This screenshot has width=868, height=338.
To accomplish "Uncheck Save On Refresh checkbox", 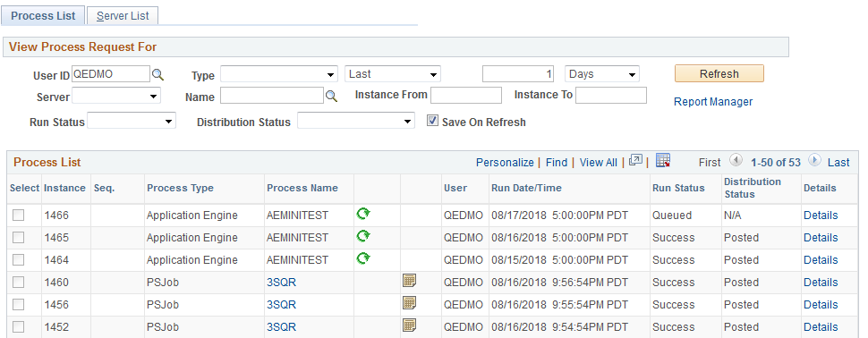I will click(432, 121).
